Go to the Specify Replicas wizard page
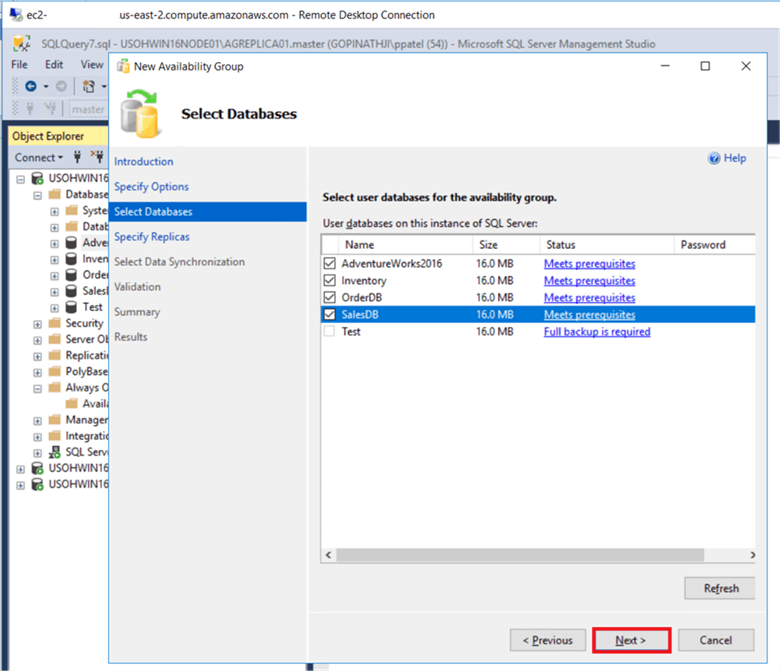780x671 pixels. click(151, 237)
